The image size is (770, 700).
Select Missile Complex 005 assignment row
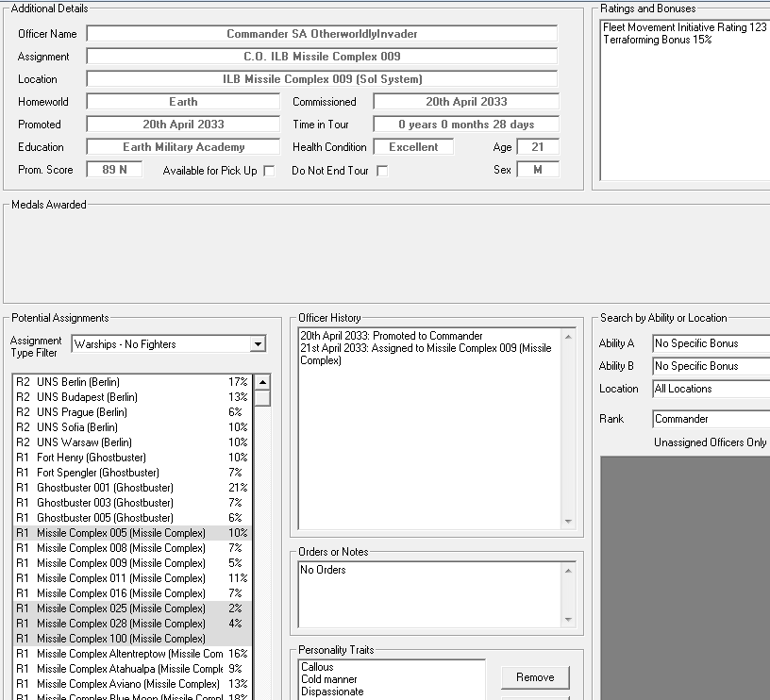(132, 533)
